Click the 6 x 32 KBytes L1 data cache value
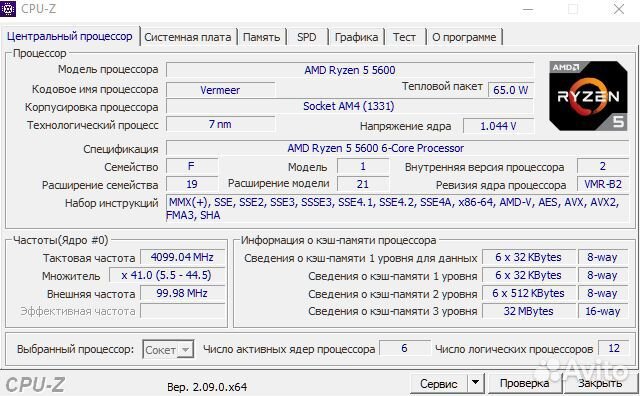The image size is (640, 396). click(529, 257)
